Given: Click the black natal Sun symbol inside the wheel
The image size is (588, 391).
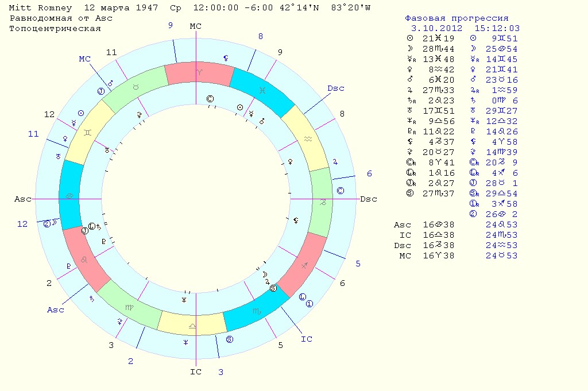Looking at the screenshot, I should 240,107.
